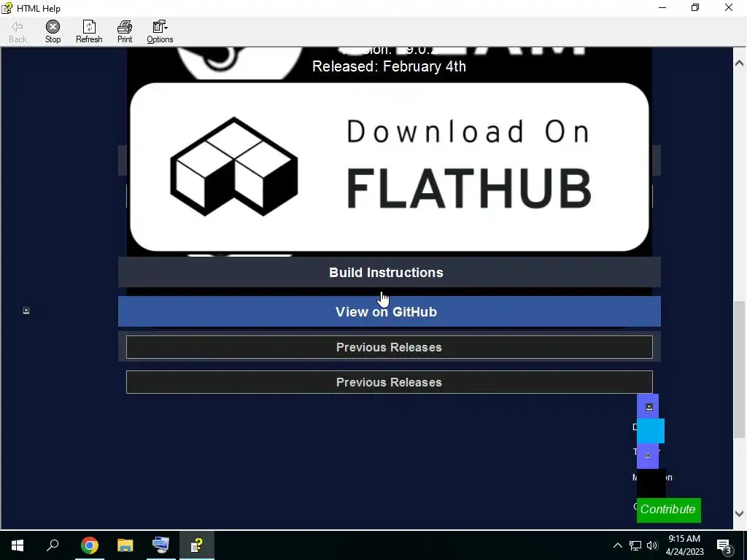Minimize the HTML Help window

[x=662, y=7]
